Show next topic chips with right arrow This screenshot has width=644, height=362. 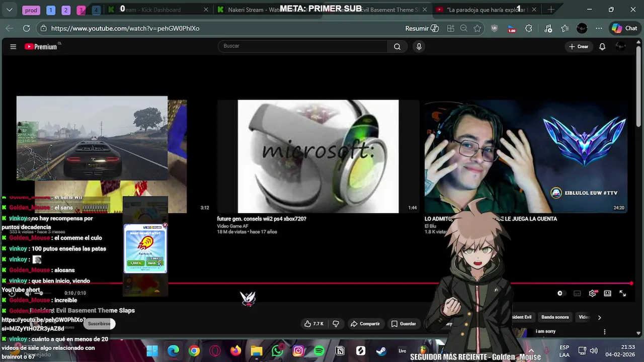599,317
